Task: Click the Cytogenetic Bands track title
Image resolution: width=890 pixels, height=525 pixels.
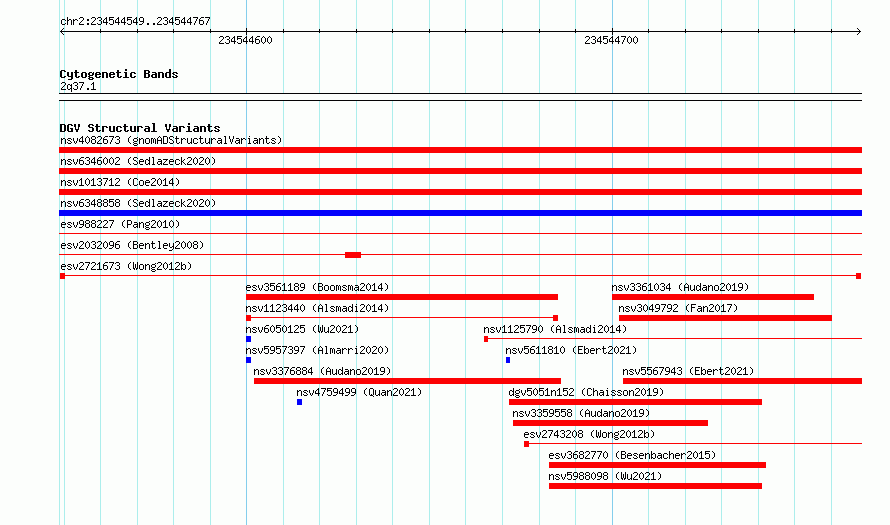Action: point(119,74)
